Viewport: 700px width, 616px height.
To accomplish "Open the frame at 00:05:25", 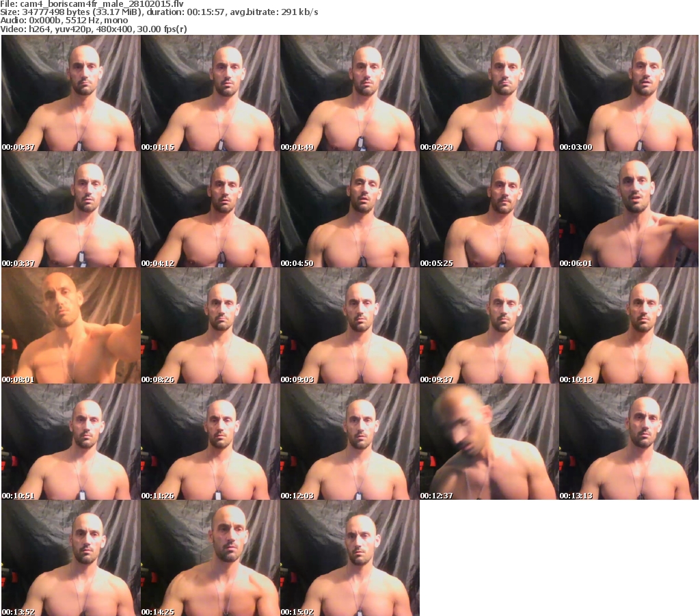I will [489, 209].
